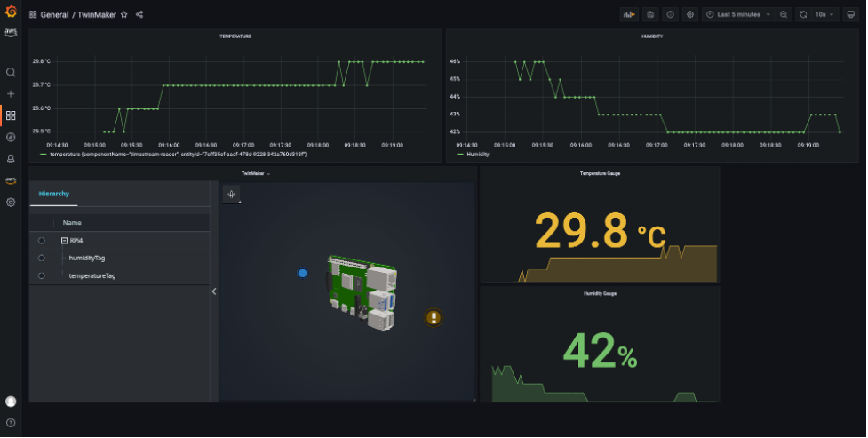Click the yellow warning tag in 3D scene
The width and height of the screenshot is (868, 438).
(434, 317)
